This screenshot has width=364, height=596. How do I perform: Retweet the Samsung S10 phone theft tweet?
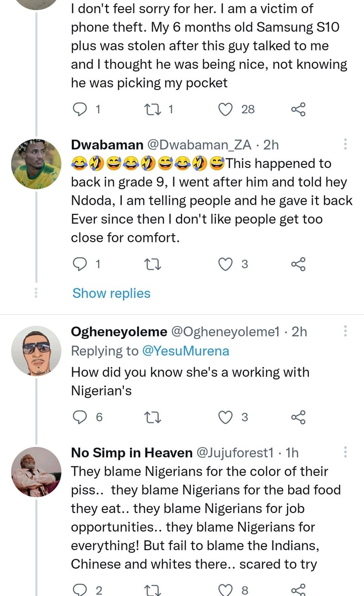pyautogui.click(x=150, y=109)
